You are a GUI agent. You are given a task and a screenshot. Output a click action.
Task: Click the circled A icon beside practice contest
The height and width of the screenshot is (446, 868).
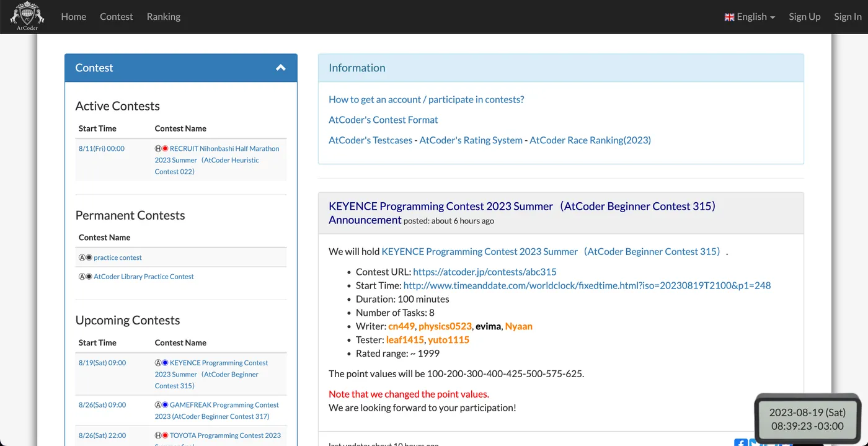pos(82,257)
